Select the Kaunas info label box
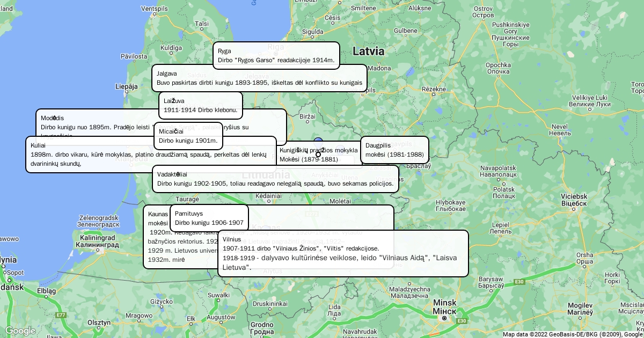This screenshot has height=338, width=644. click(268, 237)
